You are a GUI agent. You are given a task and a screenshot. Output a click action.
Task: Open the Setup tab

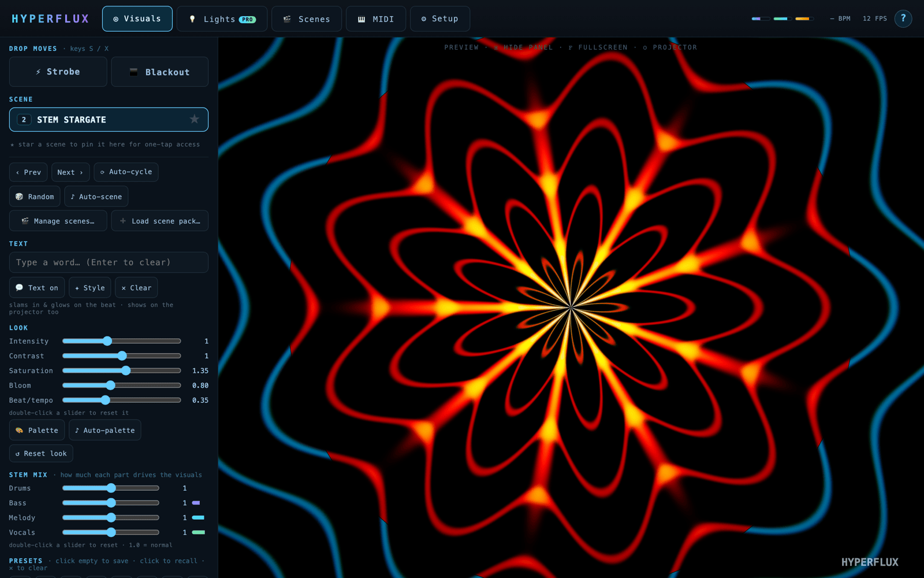point(440,18)
